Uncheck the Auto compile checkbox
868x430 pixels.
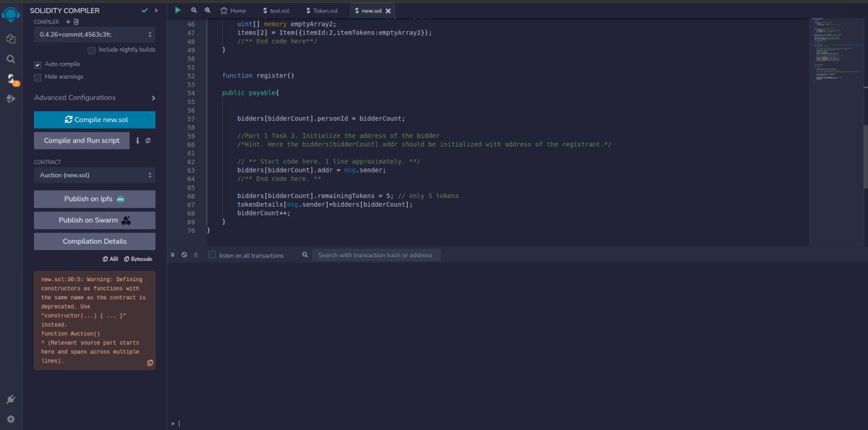pos(38,64)
